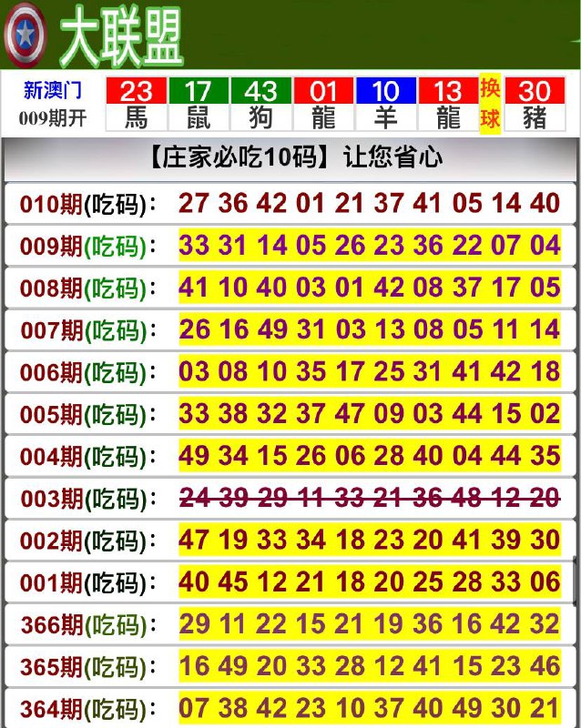Click number 41 in the 008期 row
The width and height of the screenshot is (581, 728).
point(194,287)
